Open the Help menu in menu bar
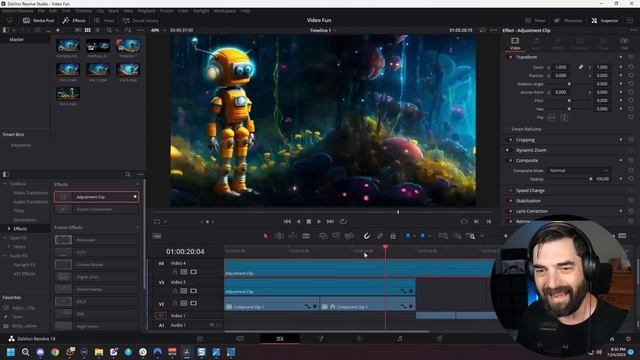This screenshot has width=640, height=360. [x=245, y=11]
